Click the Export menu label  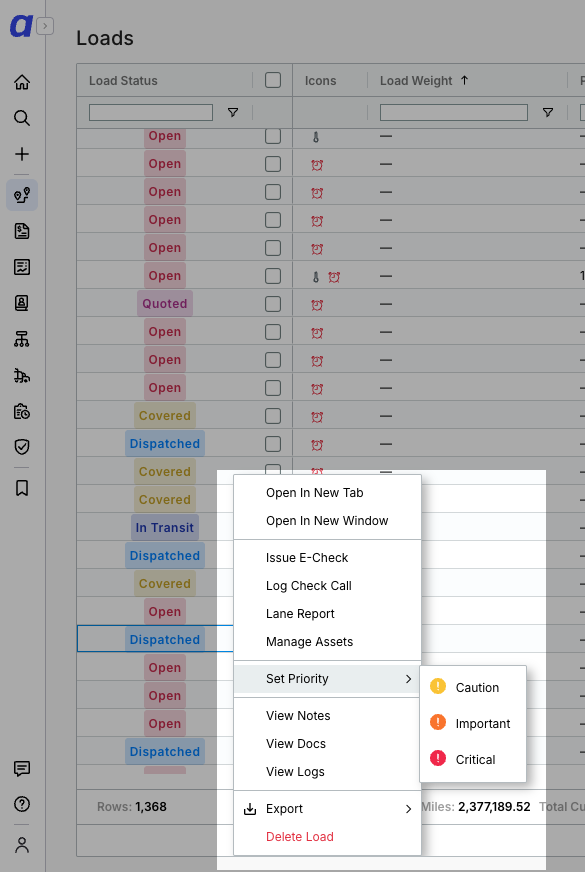[x=284, y=809]
